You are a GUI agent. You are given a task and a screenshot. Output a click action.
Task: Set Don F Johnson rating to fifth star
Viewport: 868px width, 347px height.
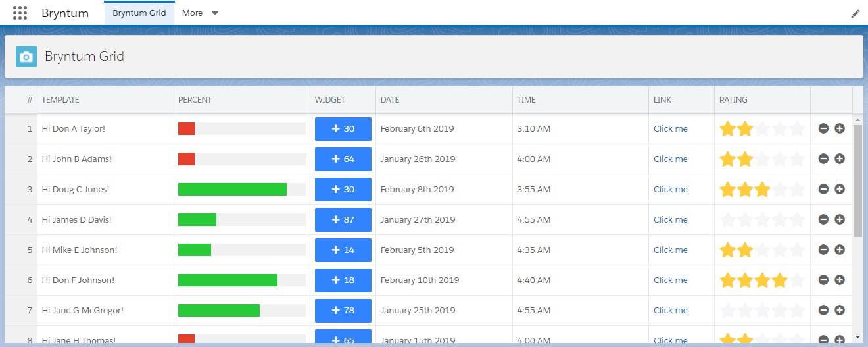click(x=797, y=280)
